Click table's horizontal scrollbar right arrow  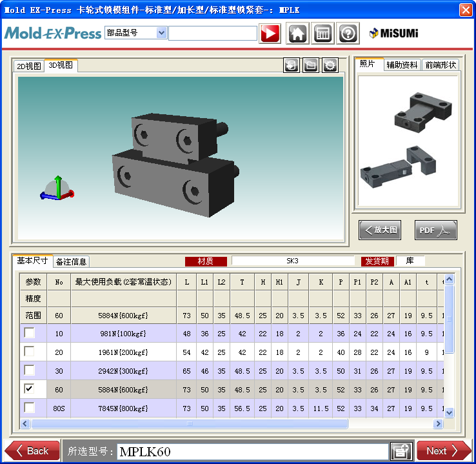[438, 424]
